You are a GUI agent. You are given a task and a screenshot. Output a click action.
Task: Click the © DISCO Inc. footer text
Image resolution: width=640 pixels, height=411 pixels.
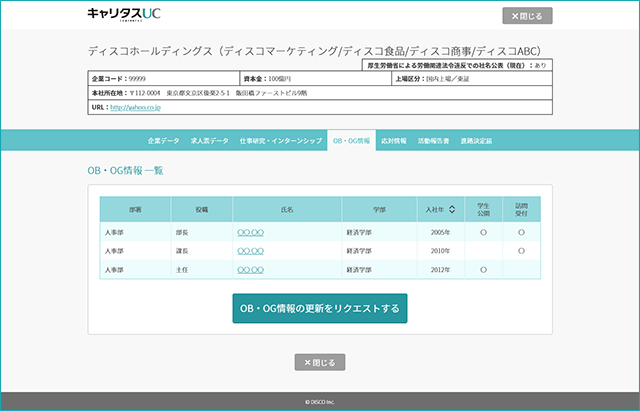(x=320, y=402)
